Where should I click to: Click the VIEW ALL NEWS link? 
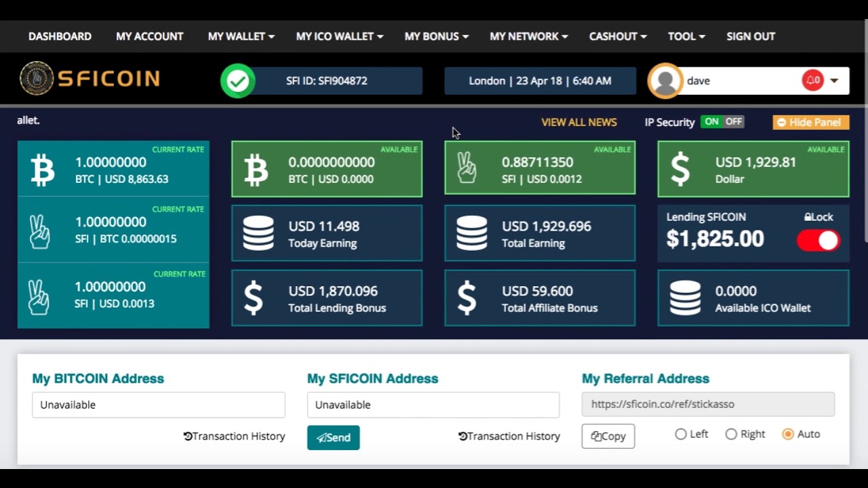[579, 122]
